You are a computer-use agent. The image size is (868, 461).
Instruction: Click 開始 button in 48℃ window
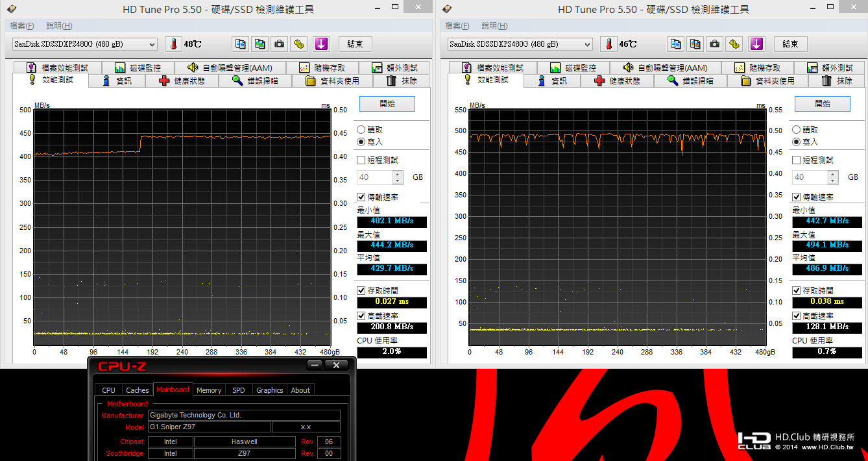[x=387, y=103]
